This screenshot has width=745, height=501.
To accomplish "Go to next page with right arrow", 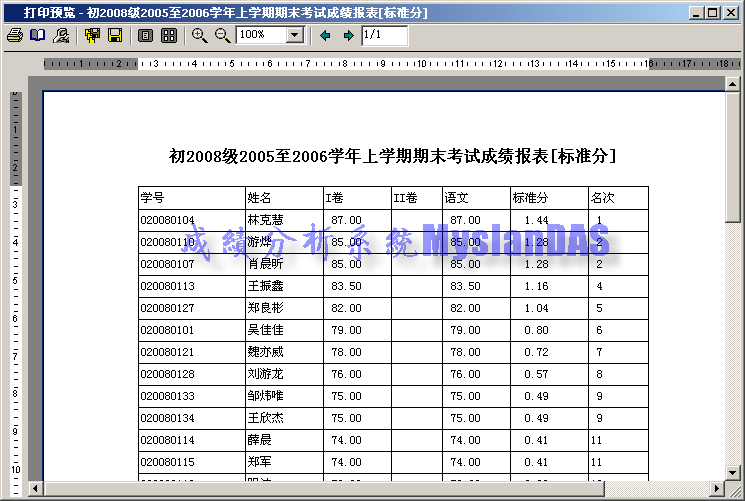I will [x=348, y=36].
